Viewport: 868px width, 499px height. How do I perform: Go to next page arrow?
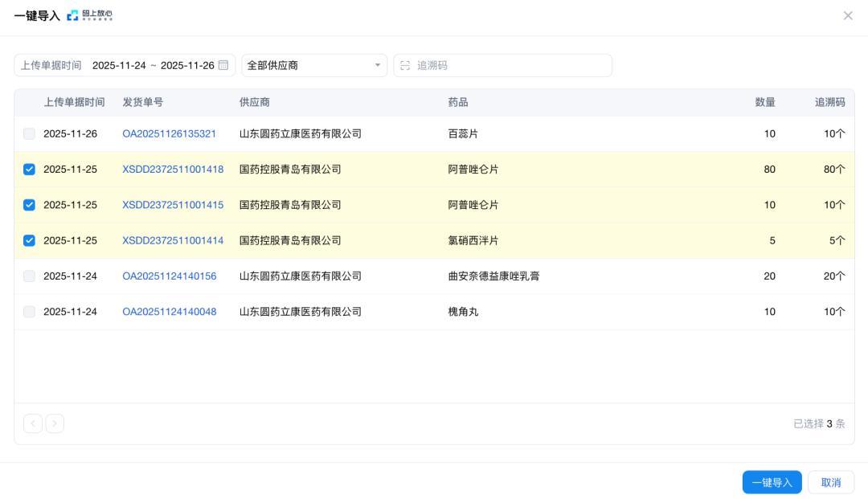(x=55, y=423)
